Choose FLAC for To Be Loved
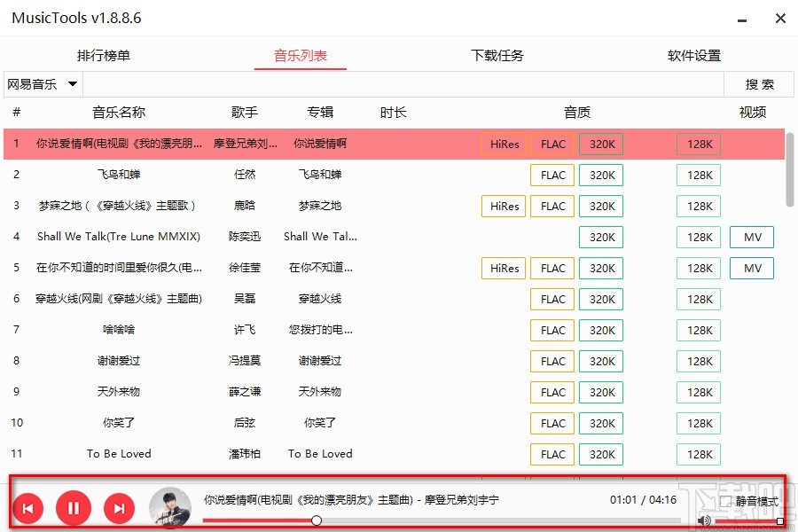Image resolution: width=798 pixels, height=532 pixels. (x=552, y=454)
